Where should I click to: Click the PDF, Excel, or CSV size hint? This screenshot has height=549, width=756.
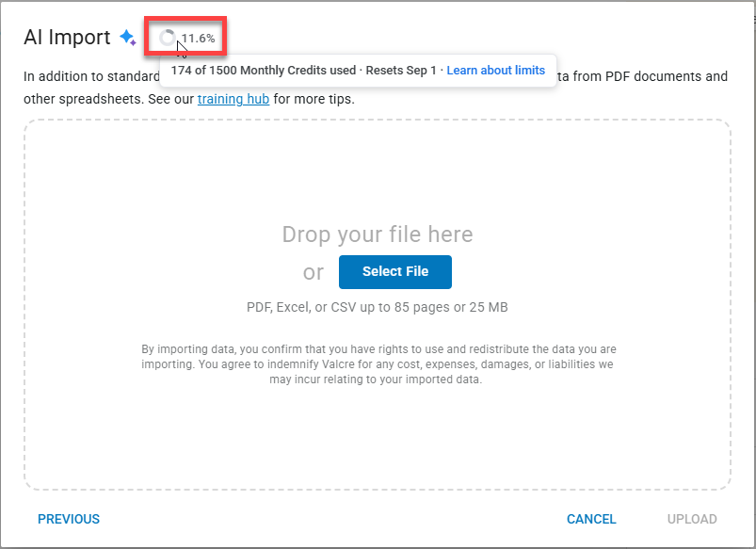377,307
